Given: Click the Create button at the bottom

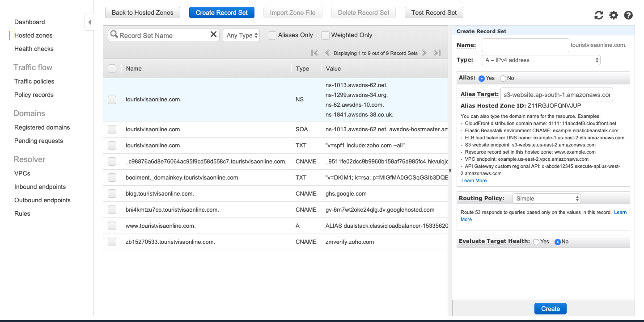Looking at the screenshot, I should point(550,309).
